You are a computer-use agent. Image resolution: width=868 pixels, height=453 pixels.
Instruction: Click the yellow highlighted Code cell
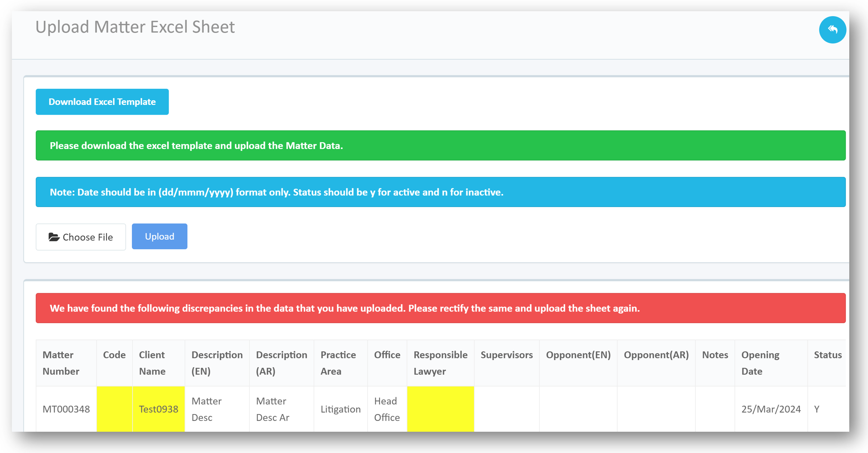114,409
